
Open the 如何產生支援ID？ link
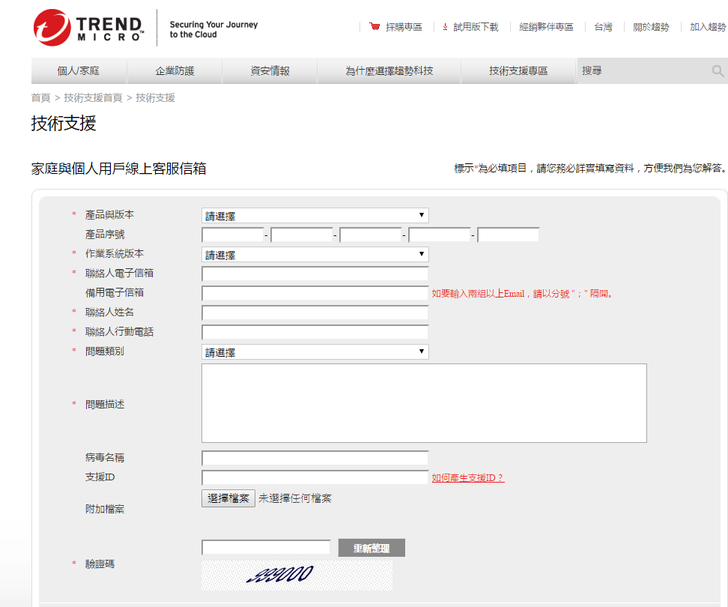(468, 478)
